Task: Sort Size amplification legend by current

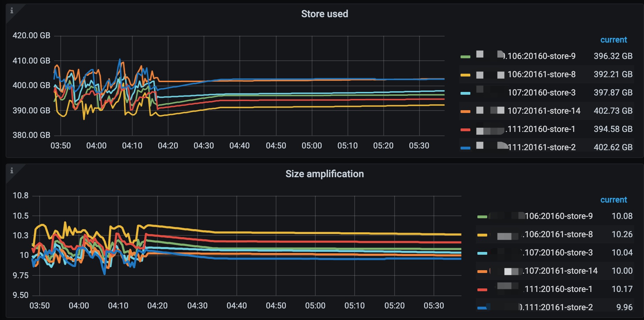Action: coord(613,200)
